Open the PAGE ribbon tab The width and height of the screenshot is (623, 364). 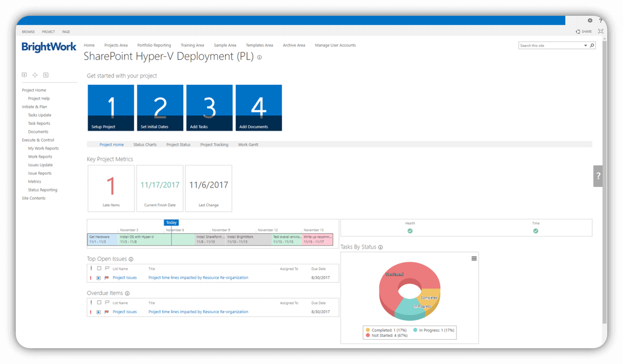tap(66, 31)
